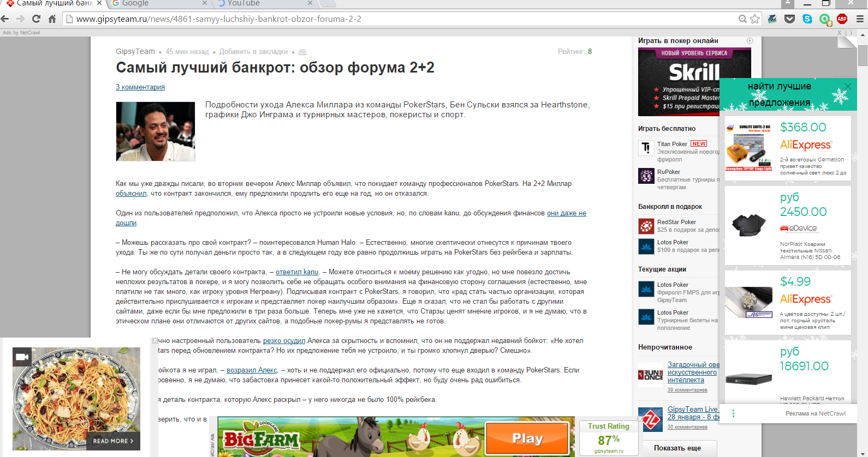Click the printer icon under article header
Image resolution: width=868 pixels, height=457 pixels.
302,52
